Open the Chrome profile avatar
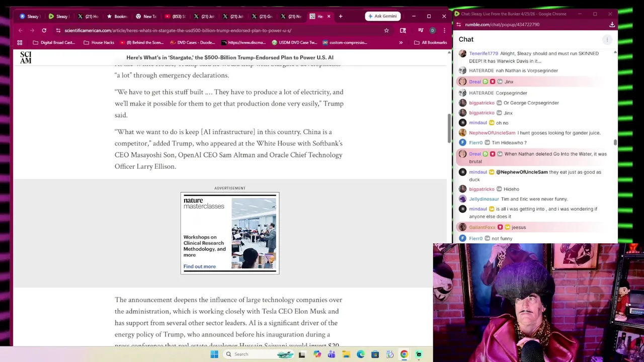 click(x=432, y=30)
